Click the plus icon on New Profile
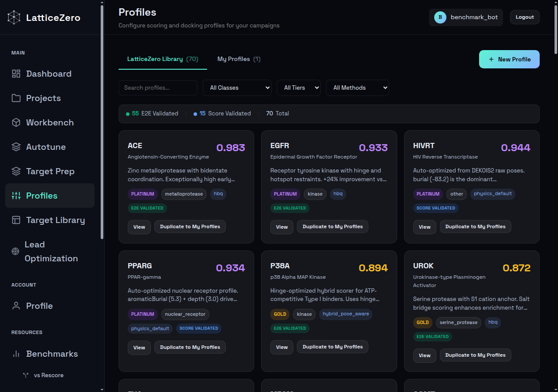The image size is (558, 392). click(x=491, y=59)
